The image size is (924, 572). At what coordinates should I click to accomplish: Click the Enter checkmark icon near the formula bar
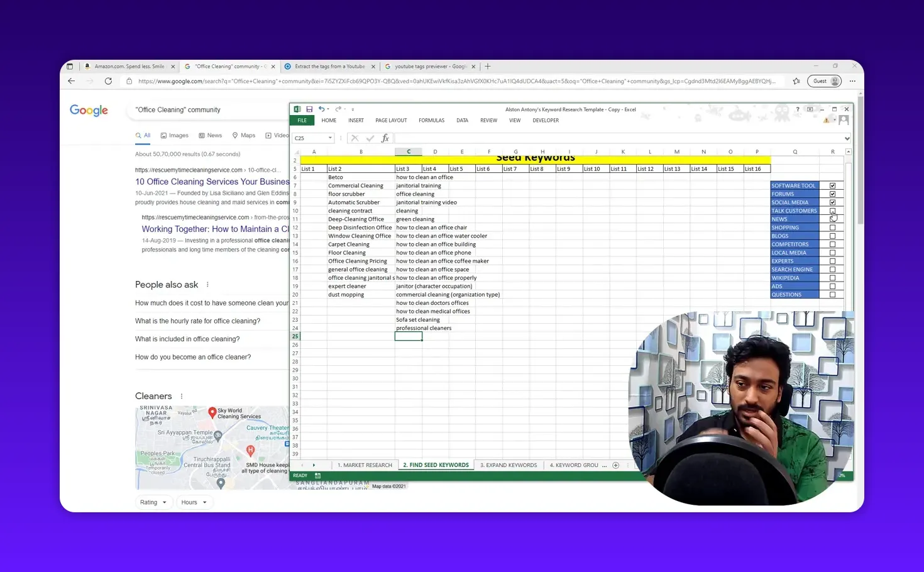(370, 138)
